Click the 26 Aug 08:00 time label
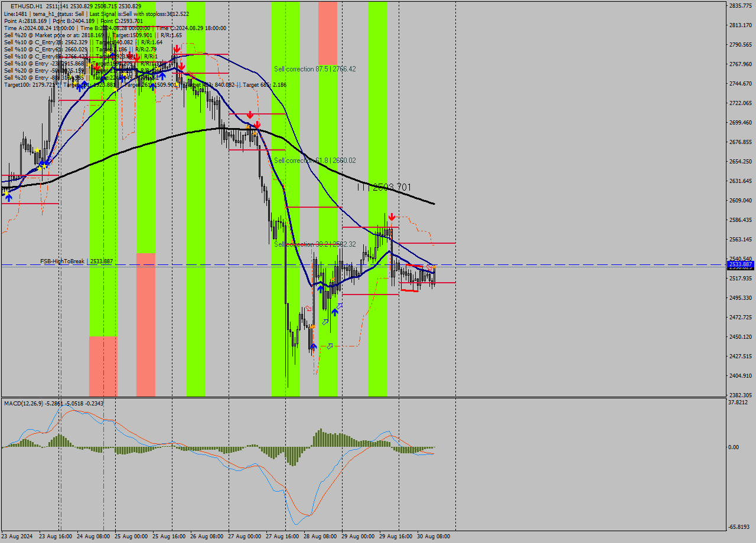 207,537
